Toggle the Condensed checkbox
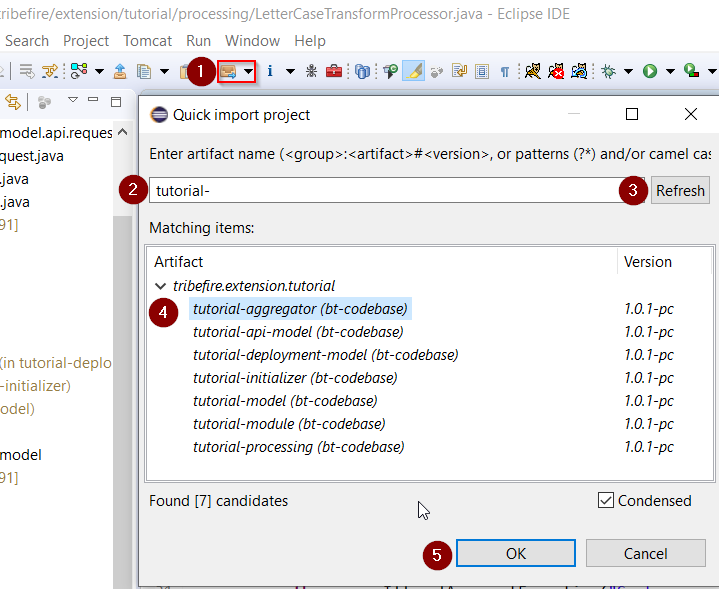 click(605, 500)
